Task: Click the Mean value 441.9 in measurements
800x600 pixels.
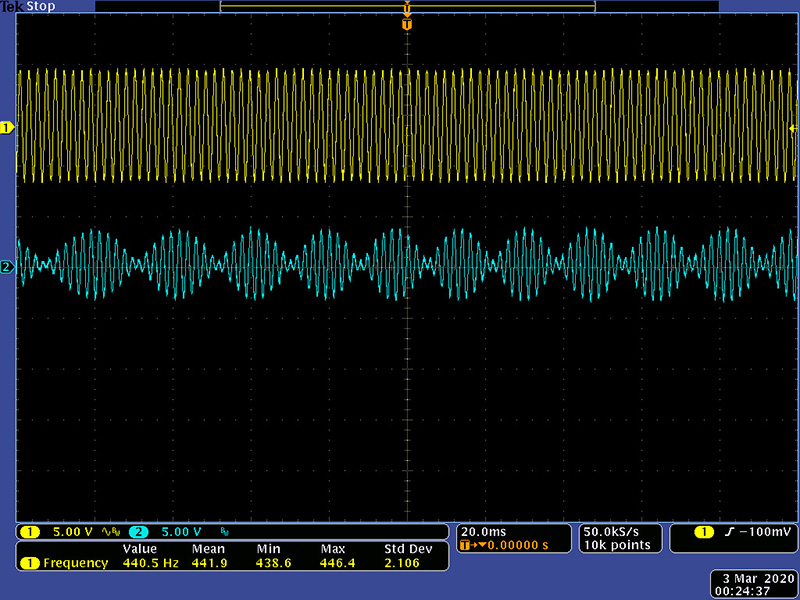Action: point(207,563)
